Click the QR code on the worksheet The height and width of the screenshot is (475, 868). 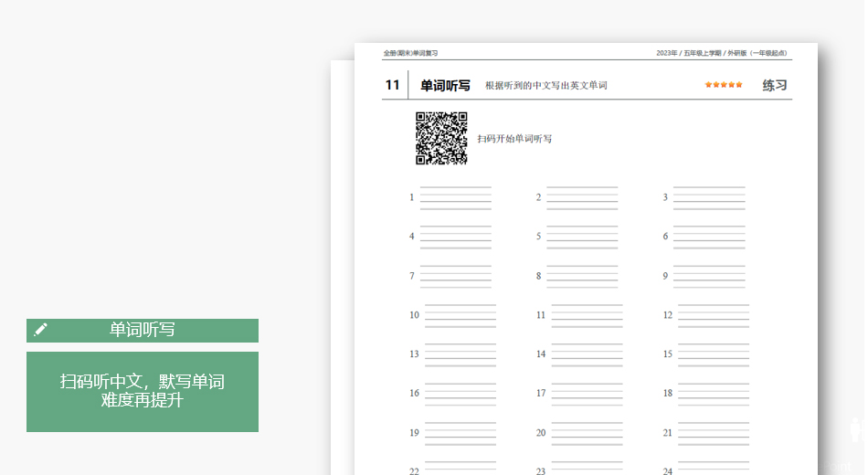click(441, 138)
